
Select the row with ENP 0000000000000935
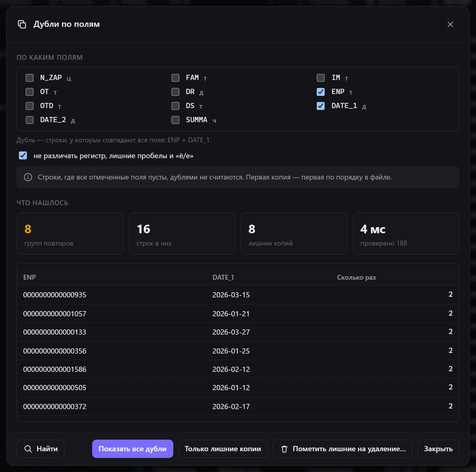click(238, 295)
